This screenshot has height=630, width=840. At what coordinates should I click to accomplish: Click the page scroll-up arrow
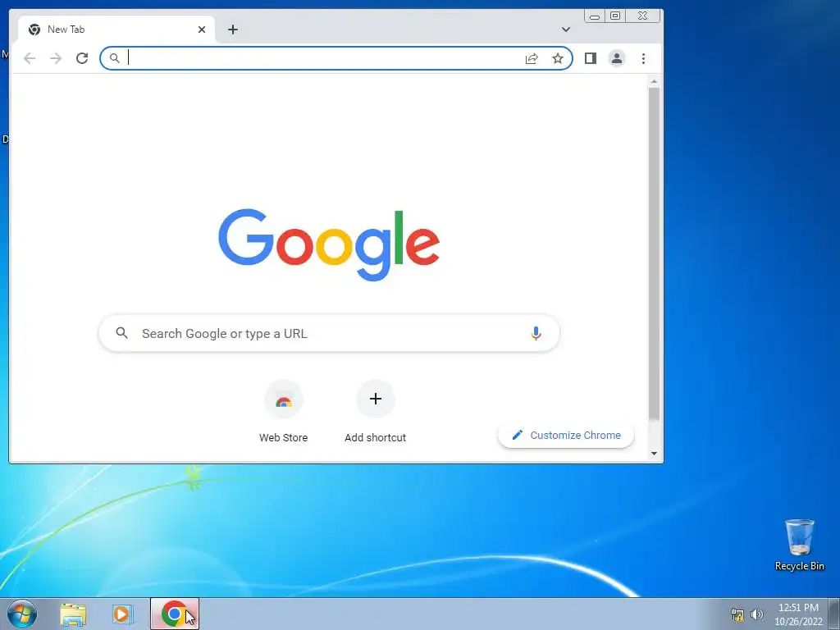[x=654, y=81]
